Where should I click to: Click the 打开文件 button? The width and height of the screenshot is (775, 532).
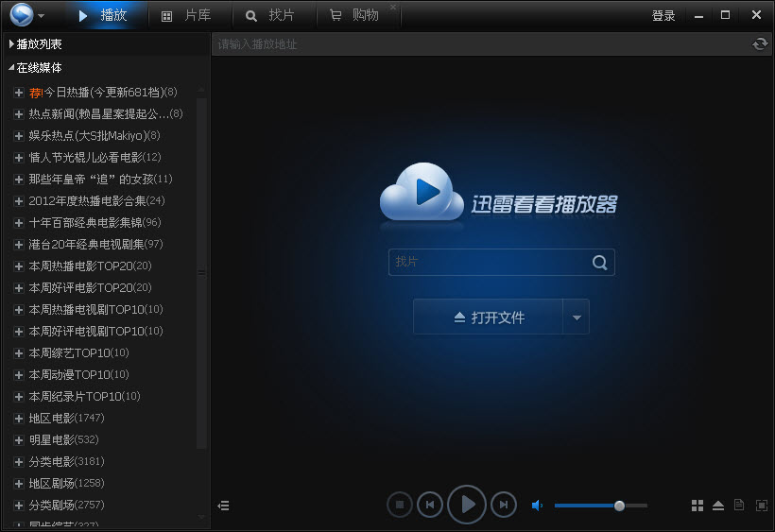tap(488, 317)
